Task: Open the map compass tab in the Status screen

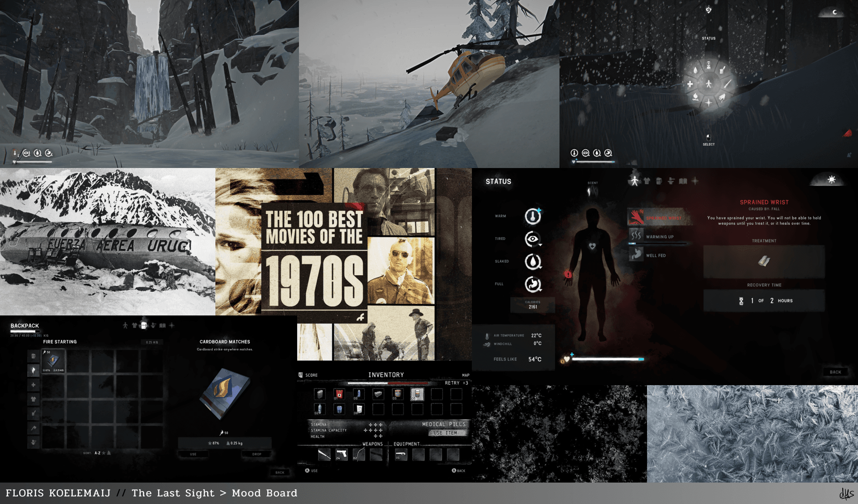Action: coord(695,181)
